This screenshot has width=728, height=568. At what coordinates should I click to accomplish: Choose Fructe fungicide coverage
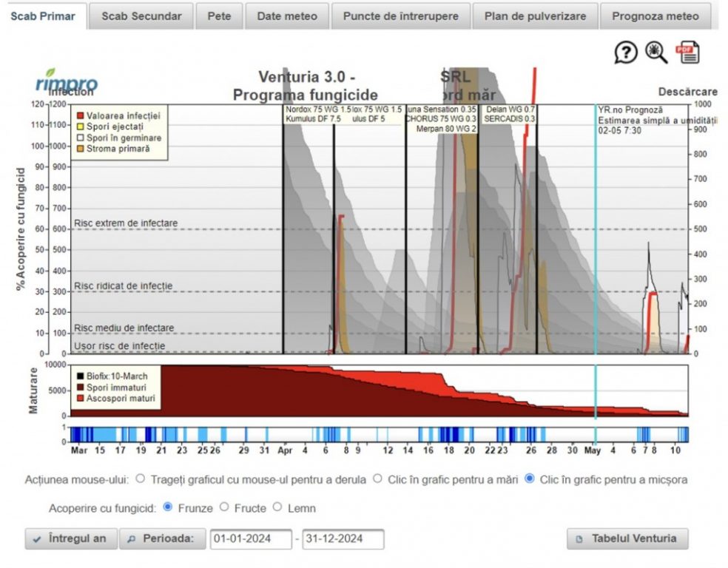coord(224,507)
